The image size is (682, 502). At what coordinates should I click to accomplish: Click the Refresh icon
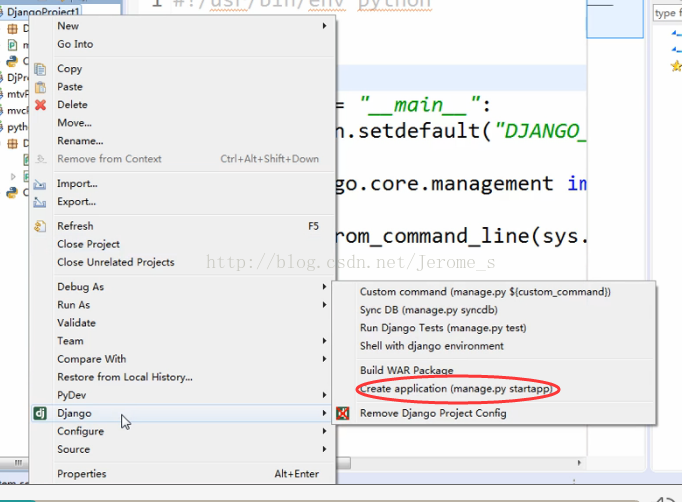click(40, 226)
